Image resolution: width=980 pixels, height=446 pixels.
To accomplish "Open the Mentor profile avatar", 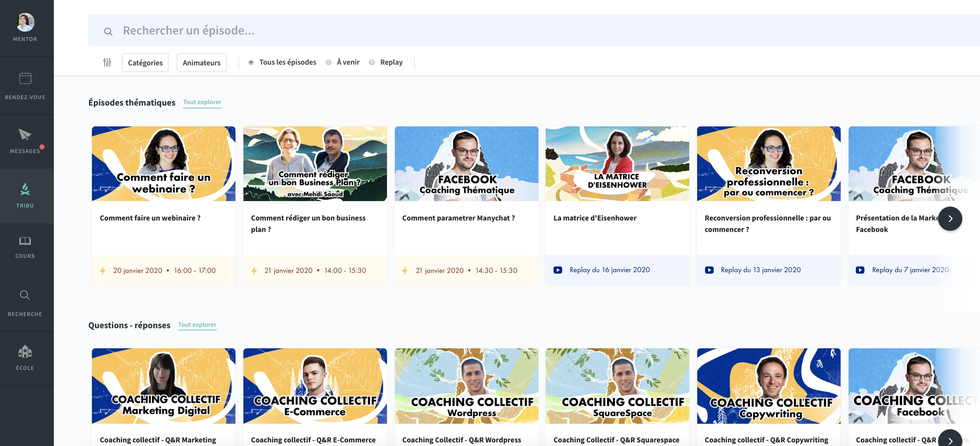I will [25, 22].
